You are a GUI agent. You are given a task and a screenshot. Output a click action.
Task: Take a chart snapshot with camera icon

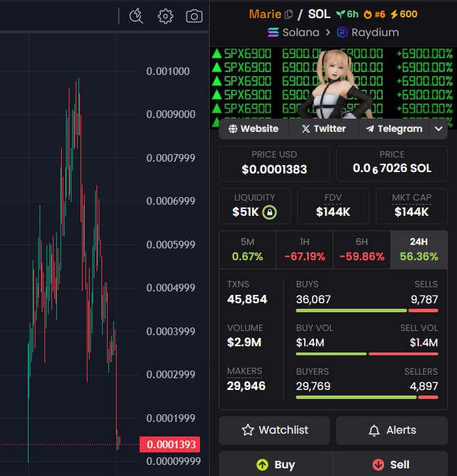194,16
